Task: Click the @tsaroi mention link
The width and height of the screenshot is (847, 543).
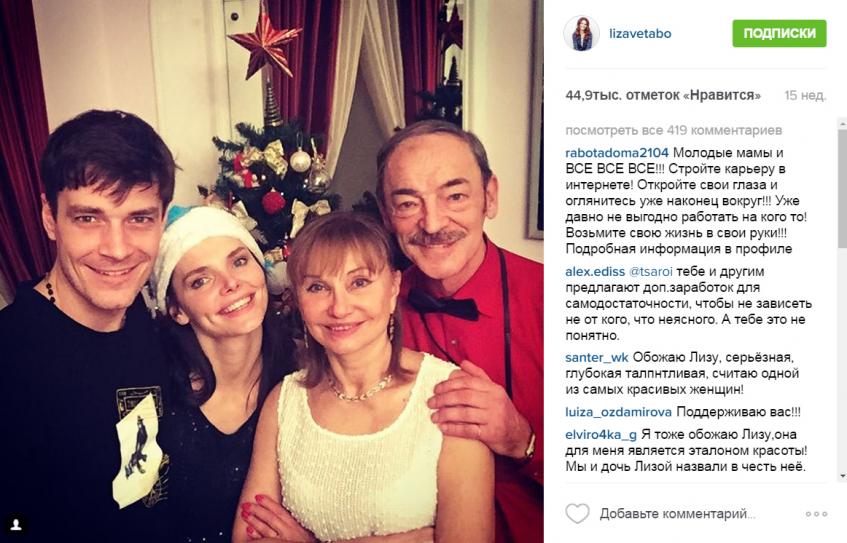Action: [x=650, y=271]
